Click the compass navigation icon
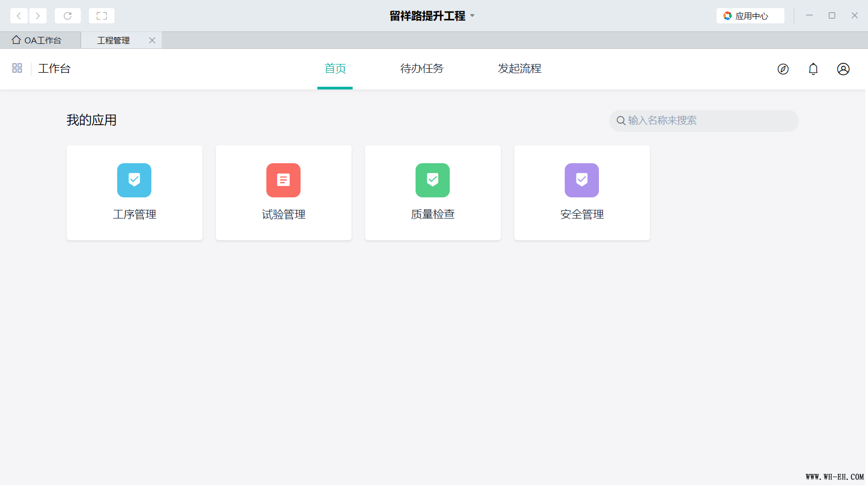Image resolution: width=868 pixels, height=488 pixels. click(x=783, y=69)
